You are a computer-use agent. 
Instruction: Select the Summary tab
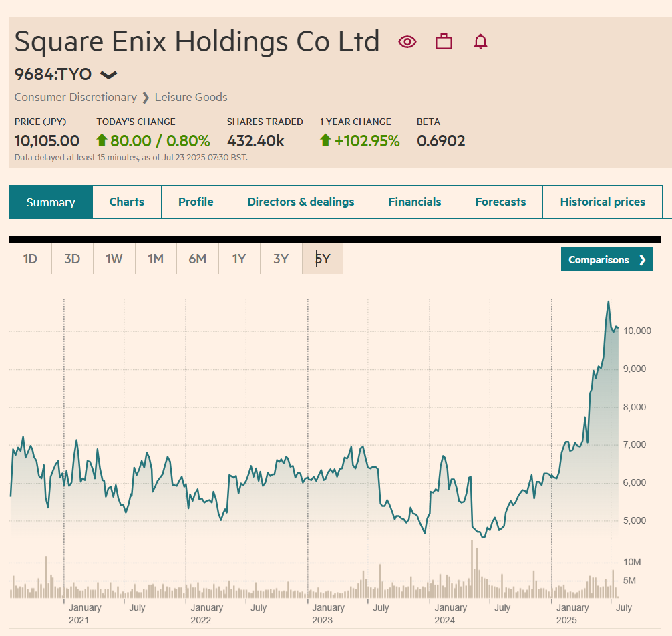pos(51,202)
